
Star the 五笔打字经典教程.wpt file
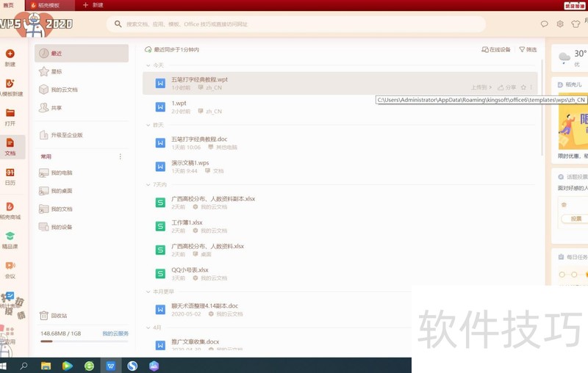click(523, 87)
